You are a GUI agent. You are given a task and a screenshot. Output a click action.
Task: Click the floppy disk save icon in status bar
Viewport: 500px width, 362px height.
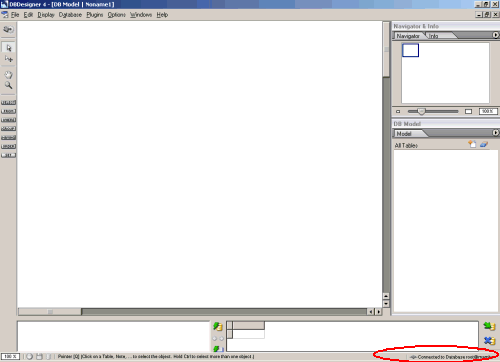39,356
